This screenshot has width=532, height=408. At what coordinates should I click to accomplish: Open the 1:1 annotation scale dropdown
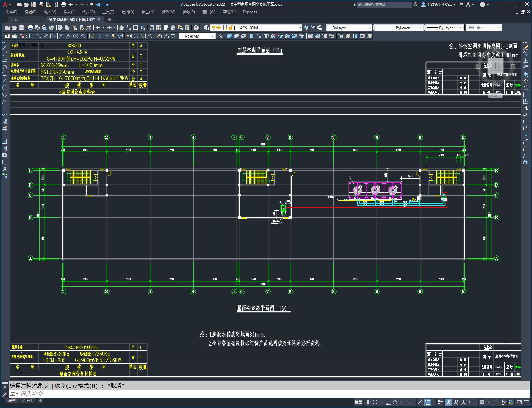(473, 402)
